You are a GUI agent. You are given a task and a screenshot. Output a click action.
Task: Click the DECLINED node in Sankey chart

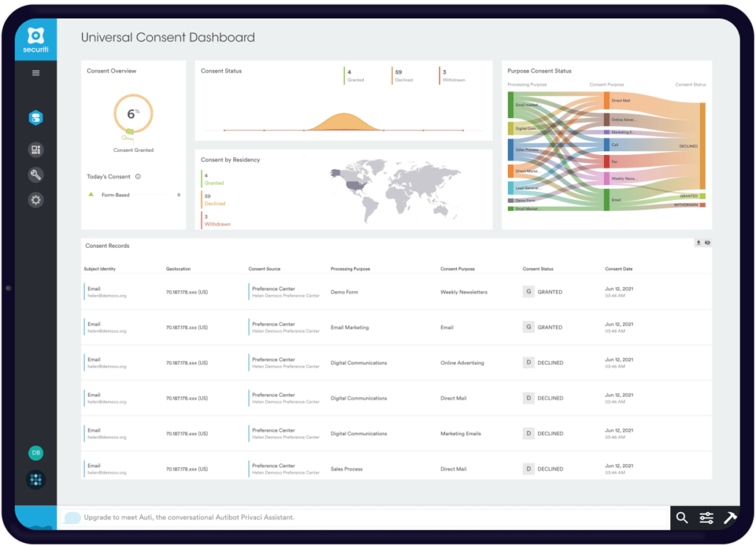pos(702,146)
